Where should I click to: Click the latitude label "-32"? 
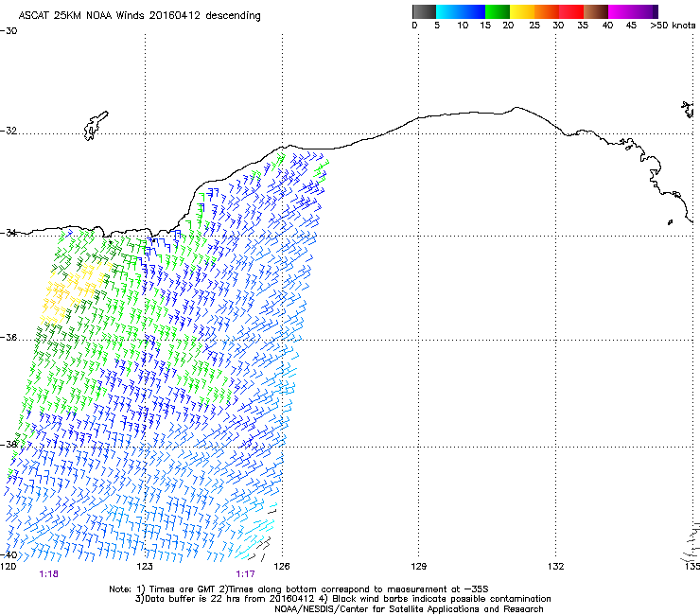[x=9, y=131]
